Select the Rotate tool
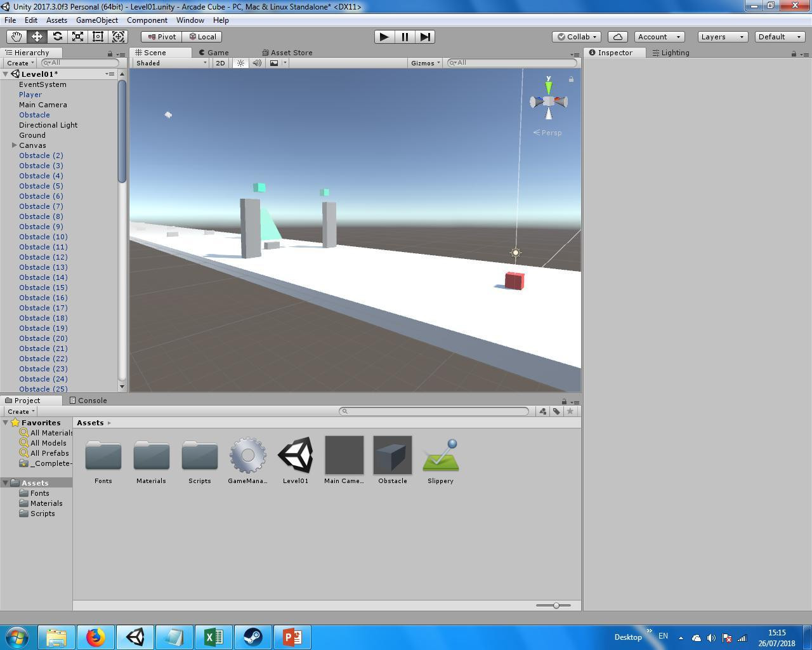Image resolution: width=812 pixels, height=650 pixels. [57, 37]
